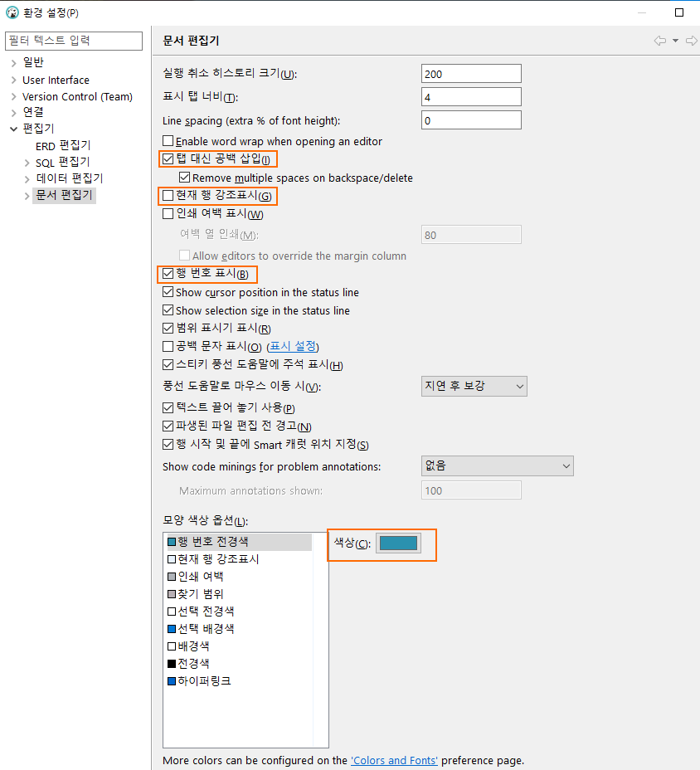Click the 실행 취소 히스토리 크기 field
Screen dimensions: 700x770
(x=471, y=74)
